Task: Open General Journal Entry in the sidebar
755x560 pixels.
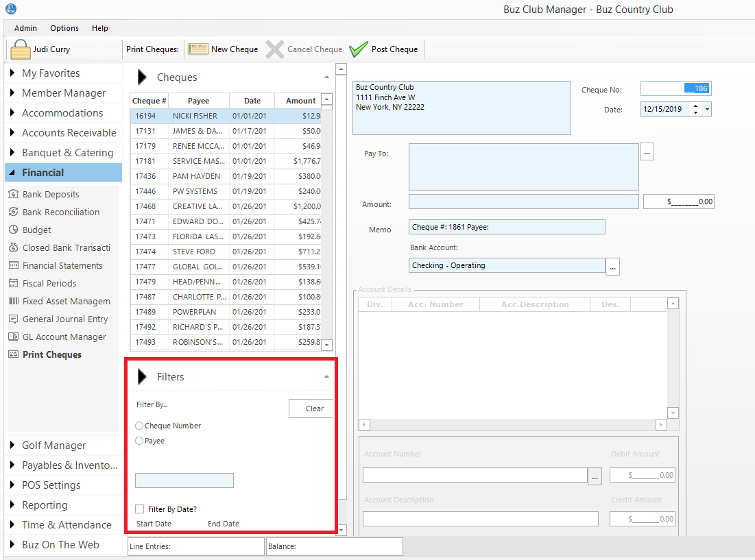Action: [64, 319]
